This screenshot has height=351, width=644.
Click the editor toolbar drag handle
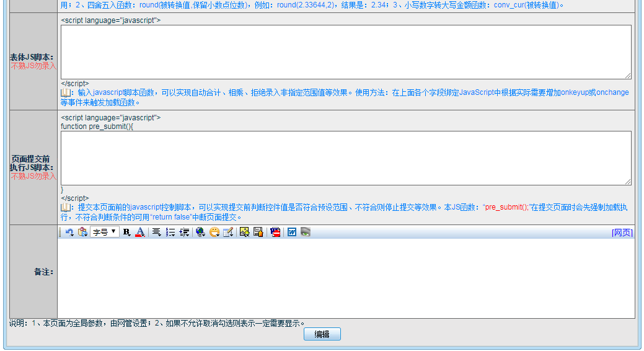(60, 232)
